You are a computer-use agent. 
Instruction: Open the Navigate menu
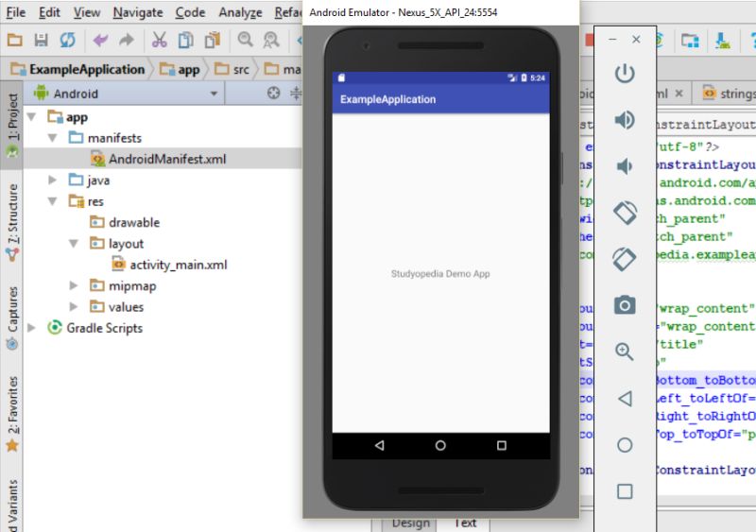138,12
